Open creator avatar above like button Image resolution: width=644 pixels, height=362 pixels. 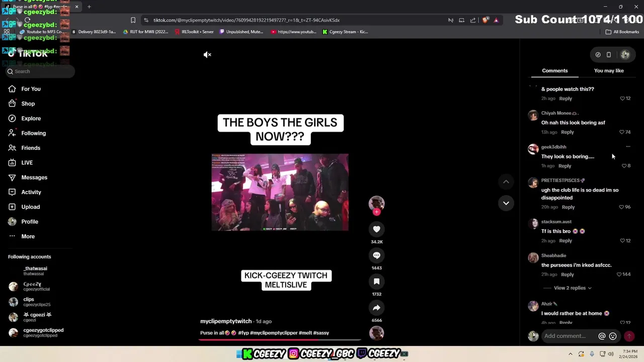point(376,203)
